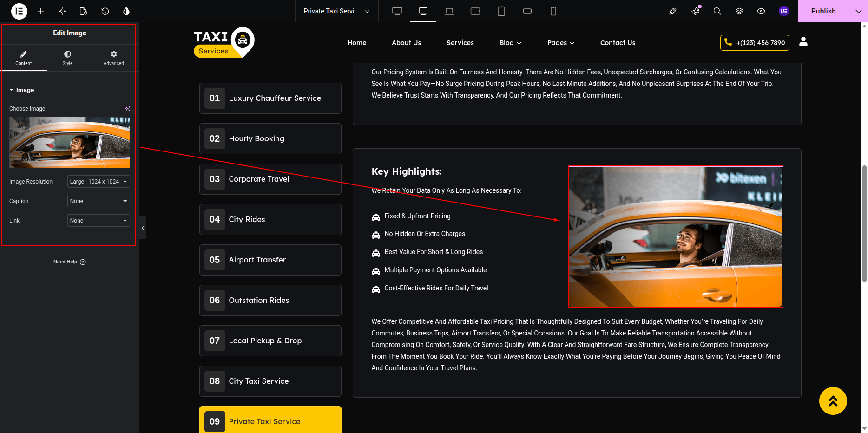
Task: Click the user profile icon in site header
Action: (803, 42)
